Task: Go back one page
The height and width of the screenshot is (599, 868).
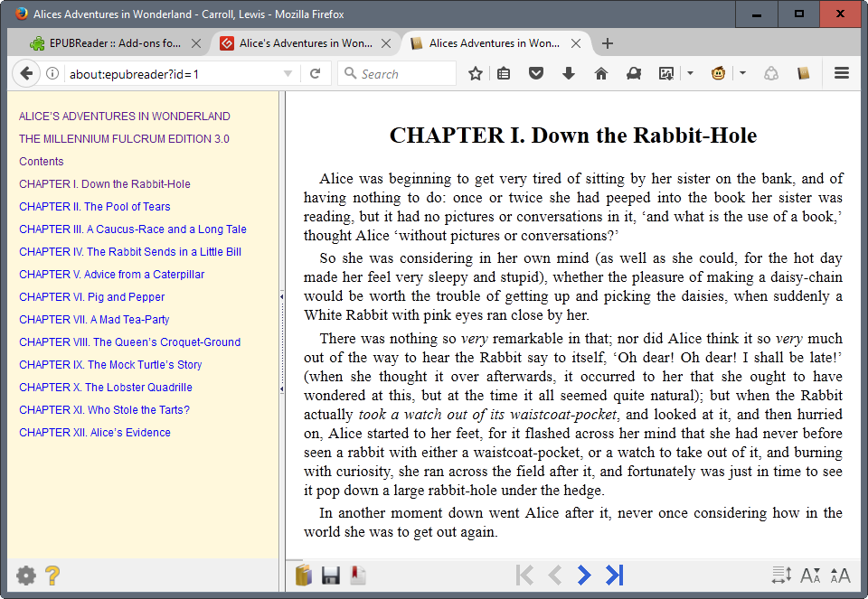Action: (26, 73)
